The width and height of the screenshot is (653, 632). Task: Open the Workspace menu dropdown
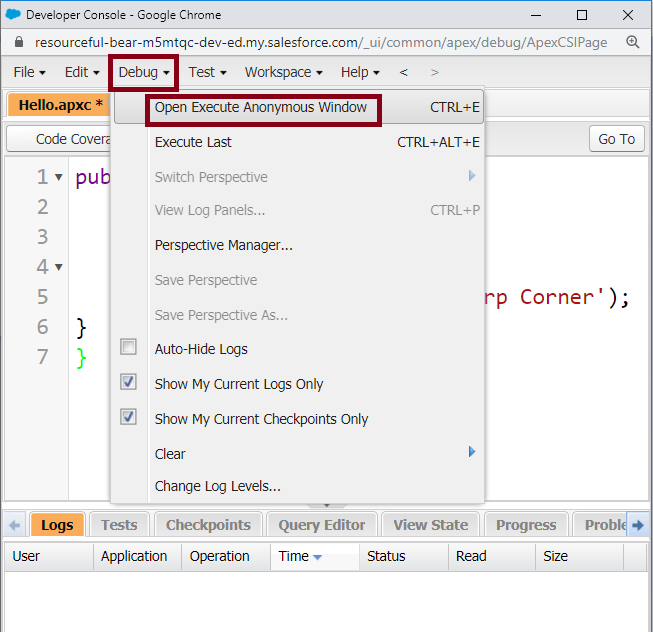tap(284, 72)
